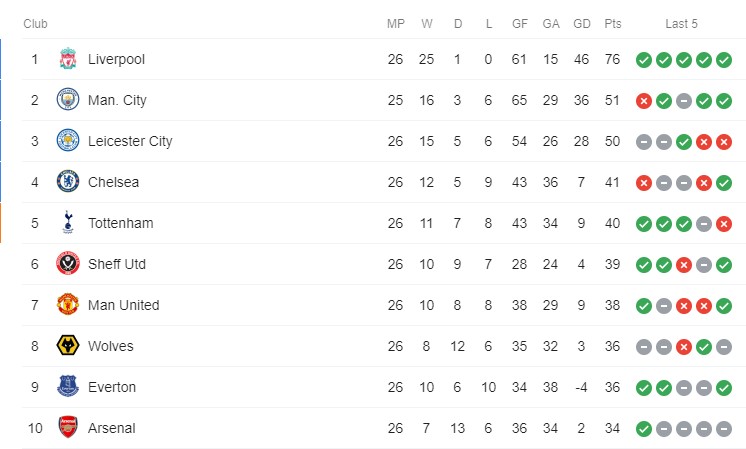Open the Liverpool team link
This screenshot has width=746, height=449.
(116, 59)
